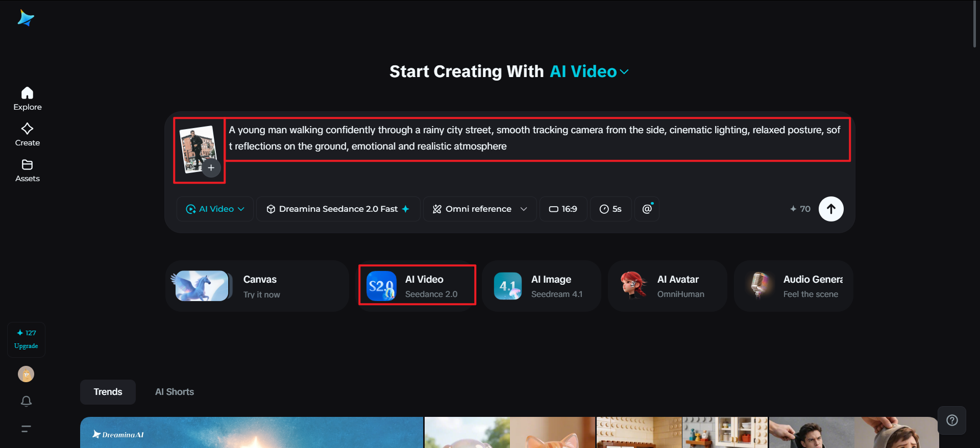
Task: Click the 127 credits Upgrade badge
Action: [27, 339]
